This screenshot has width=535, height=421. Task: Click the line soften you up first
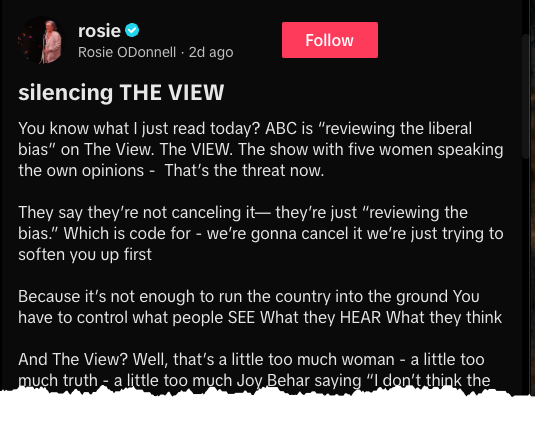(x=85, y=255)
